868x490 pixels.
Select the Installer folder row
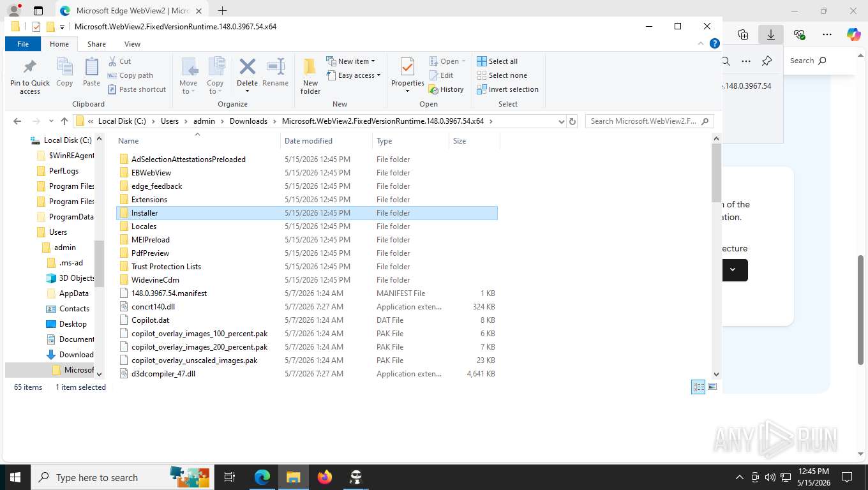(x=307, y=213)
